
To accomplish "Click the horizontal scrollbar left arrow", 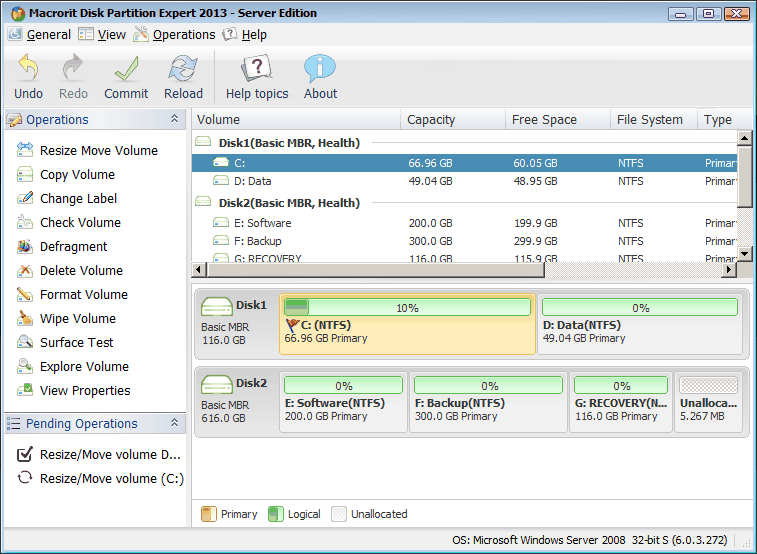I will (x=199, y=270).
